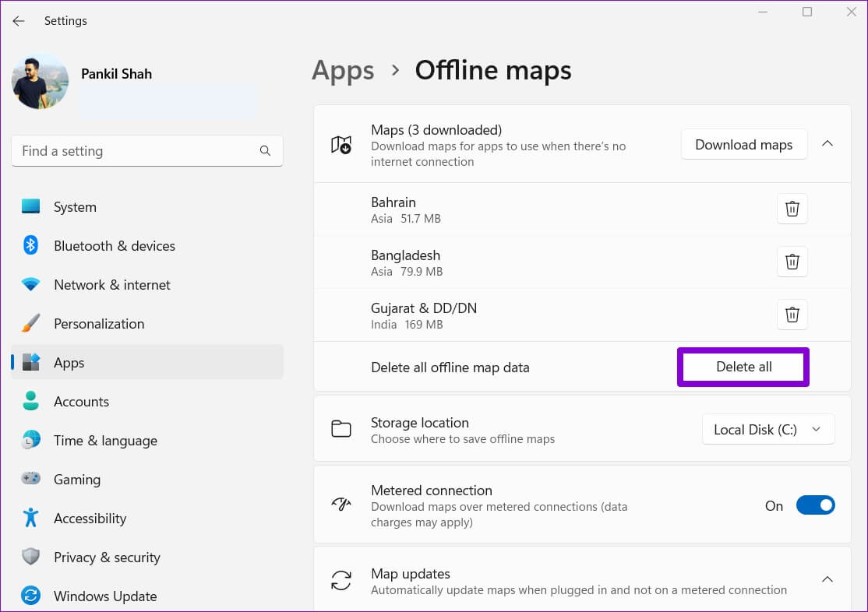Go to Network & internet
Screen dimensions: 868x612
pyautogui.click(x=111, y=285)
